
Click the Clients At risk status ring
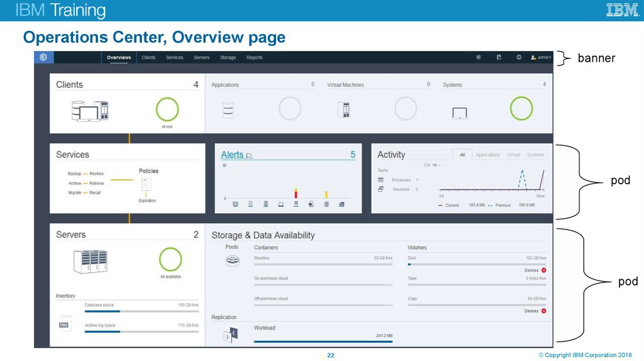point(167,109)
